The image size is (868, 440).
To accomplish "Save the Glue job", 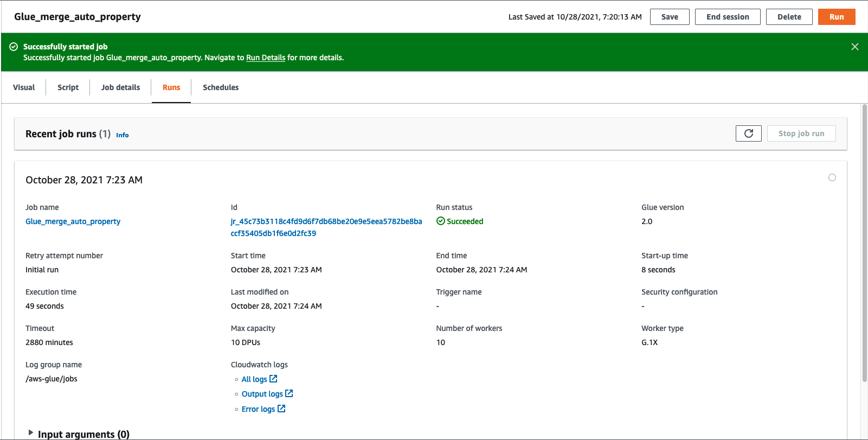I will [x=670, y=17].
